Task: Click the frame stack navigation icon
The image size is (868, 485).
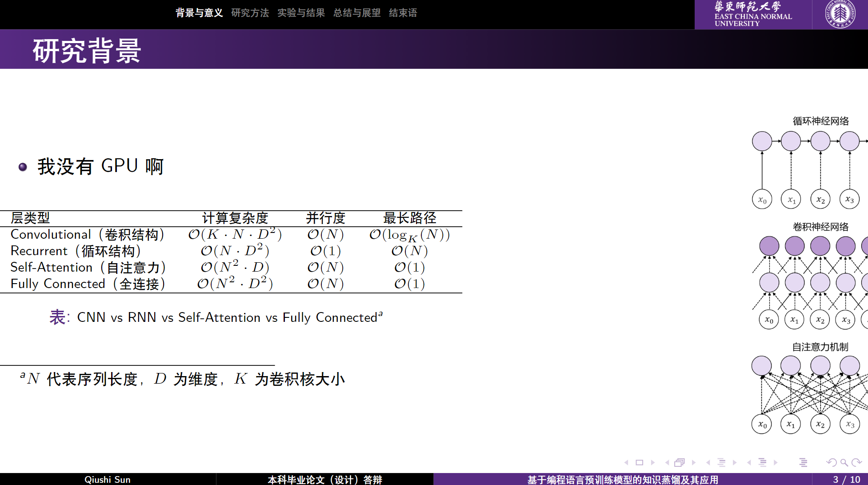Action: coord(679,462)
